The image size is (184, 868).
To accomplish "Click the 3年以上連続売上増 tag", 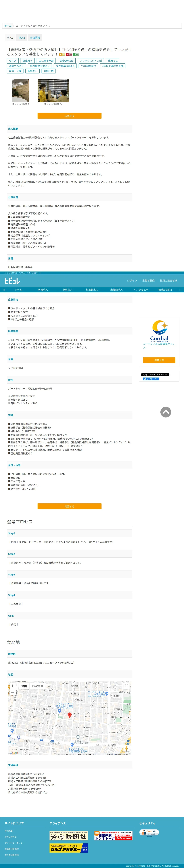I will coord(113,66).
